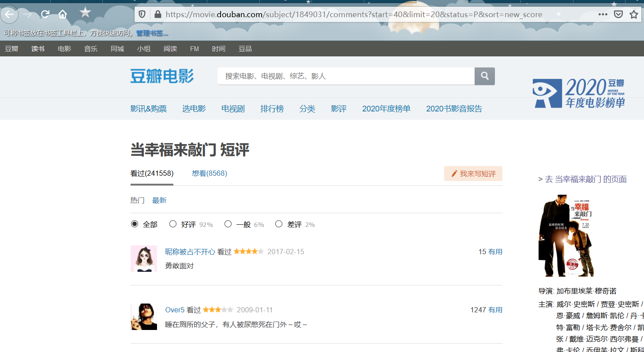644x352 pixels.
Task: Open 豆品 in the top navigation
Action: pyautogui.click(x=245, y=49)
